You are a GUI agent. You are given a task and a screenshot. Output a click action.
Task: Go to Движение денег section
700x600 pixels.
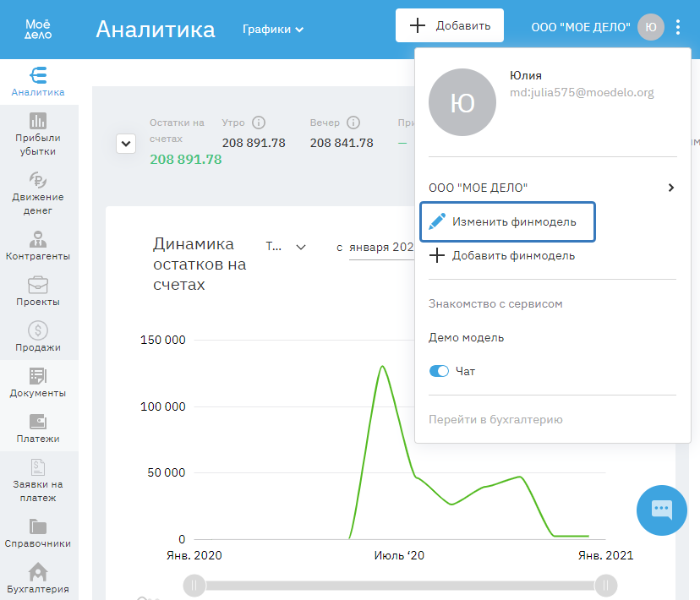tap(38, 193)
